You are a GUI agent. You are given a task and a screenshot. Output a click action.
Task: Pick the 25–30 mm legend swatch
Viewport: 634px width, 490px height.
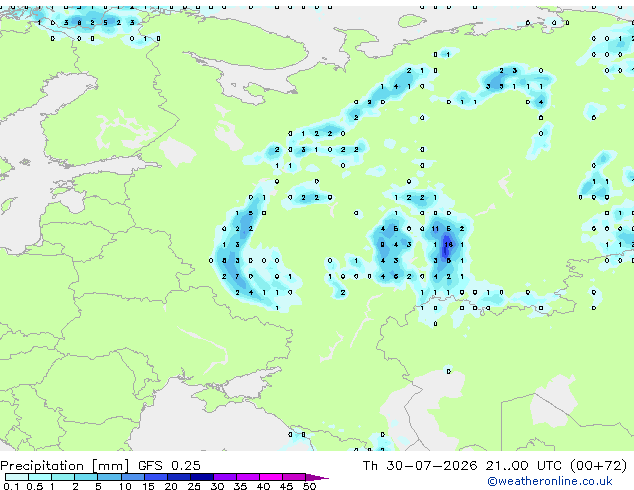coord(202,477)
